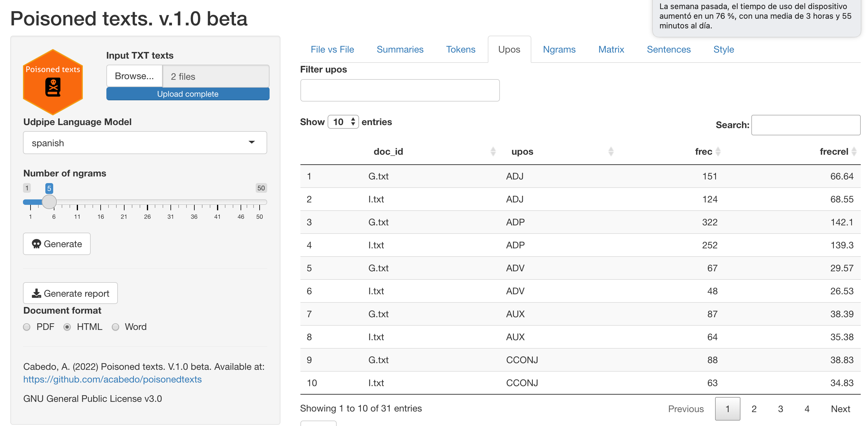868x426 pixels.
Task: Click the '2 files' file name field
Action: pyautogui.click(x=216, y=76)
